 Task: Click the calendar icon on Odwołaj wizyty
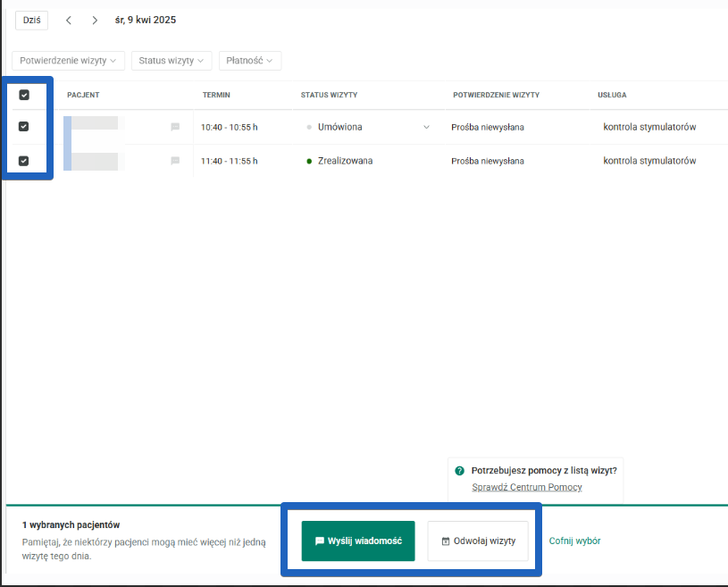(445, 541)
